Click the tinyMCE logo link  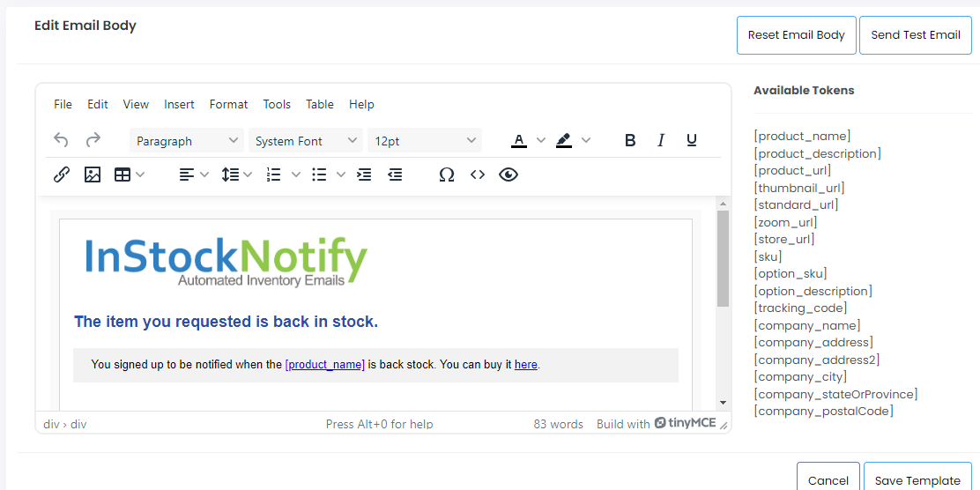(685, 423)
